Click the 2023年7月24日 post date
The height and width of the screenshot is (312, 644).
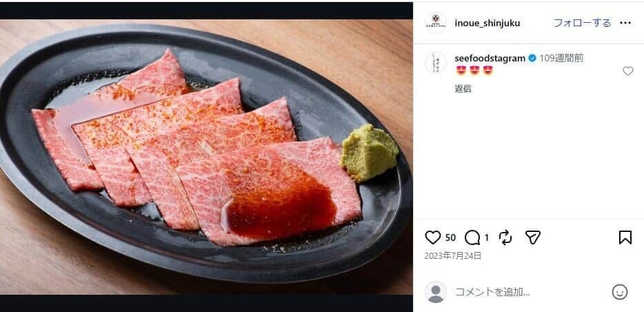pos(453,255)
